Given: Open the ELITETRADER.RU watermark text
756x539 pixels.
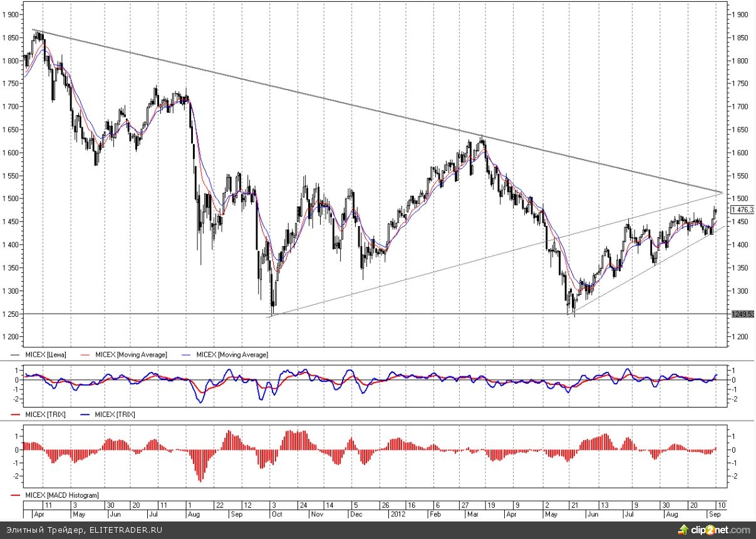Looking at the screenshot, I should 125,530.
